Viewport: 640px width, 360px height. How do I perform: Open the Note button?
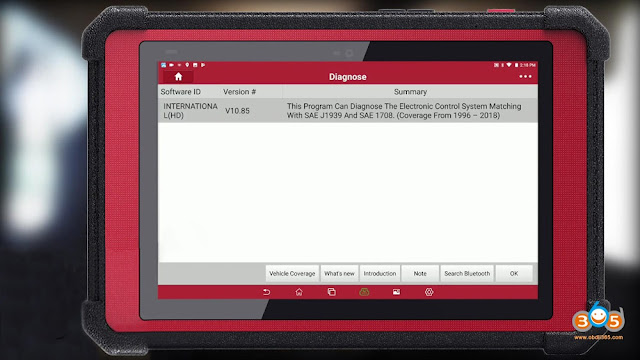[420, 273]
